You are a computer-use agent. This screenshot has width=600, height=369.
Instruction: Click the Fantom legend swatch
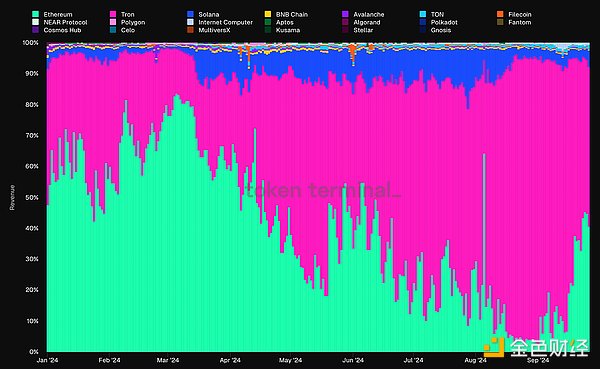500,22
